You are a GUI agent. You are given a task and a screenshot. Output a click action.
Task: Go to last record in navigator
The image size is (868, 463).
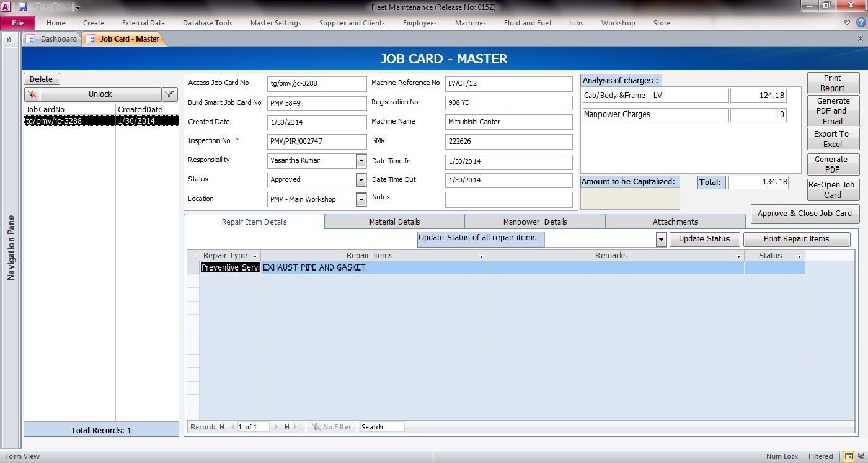click(287, 427)
